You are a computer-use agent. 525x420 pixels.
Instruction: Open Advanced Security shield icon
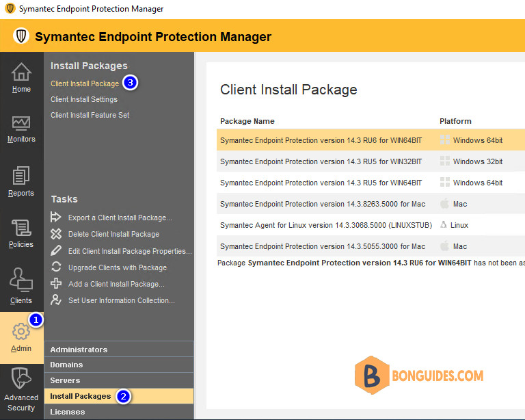tap(21, 378)
